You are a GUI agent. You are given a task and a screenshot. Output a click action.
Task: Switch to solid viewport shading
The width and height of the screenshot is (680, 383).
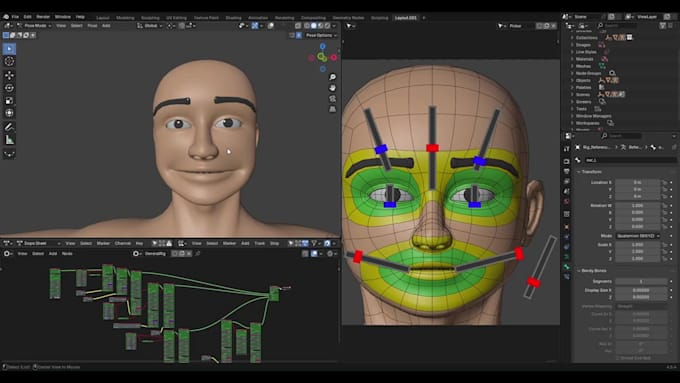coord(314,26)
